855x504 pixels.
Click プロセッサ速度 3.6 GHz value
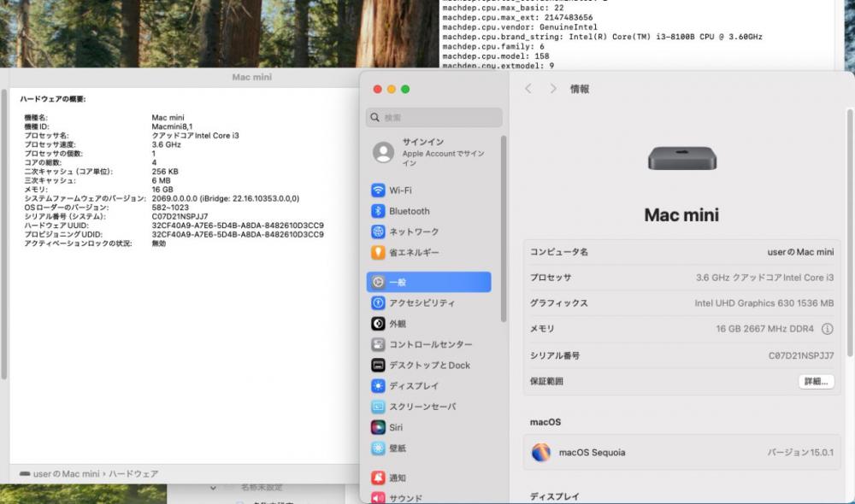167,144
